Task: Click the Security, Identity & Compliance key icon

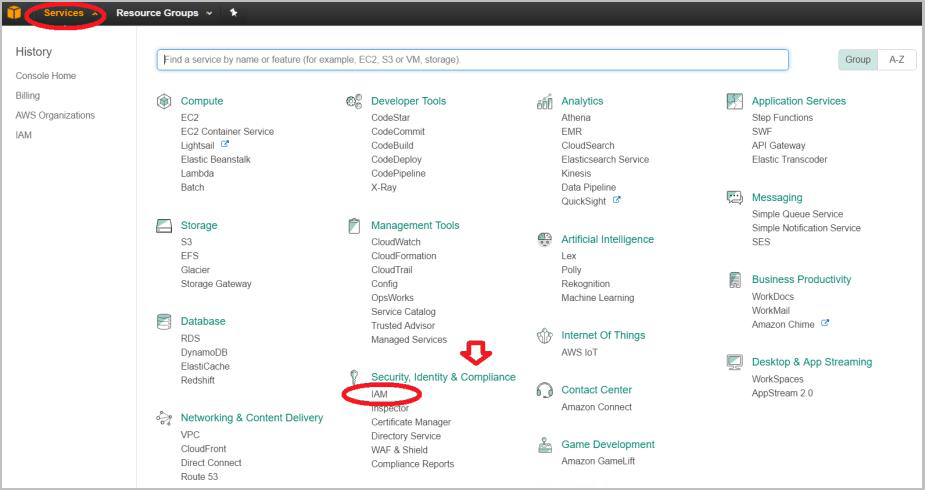Action: 354,377
